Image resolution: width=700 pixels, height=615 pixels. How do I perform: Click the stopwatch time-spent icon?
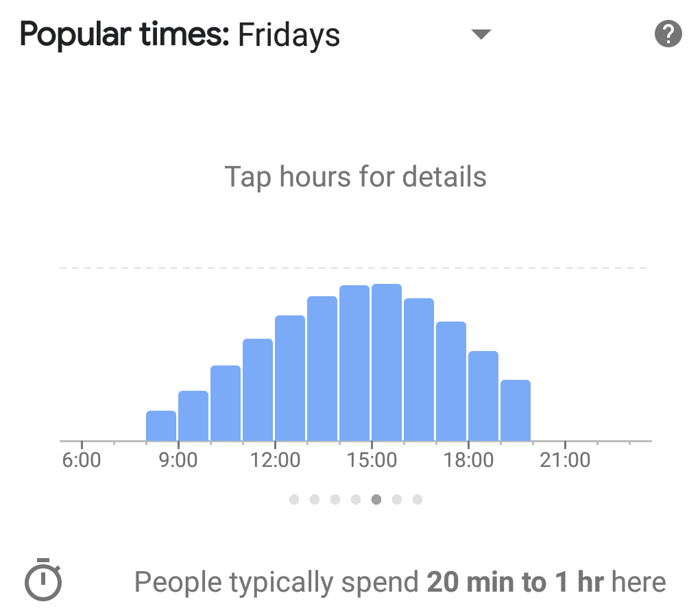(x=43, y=580)
